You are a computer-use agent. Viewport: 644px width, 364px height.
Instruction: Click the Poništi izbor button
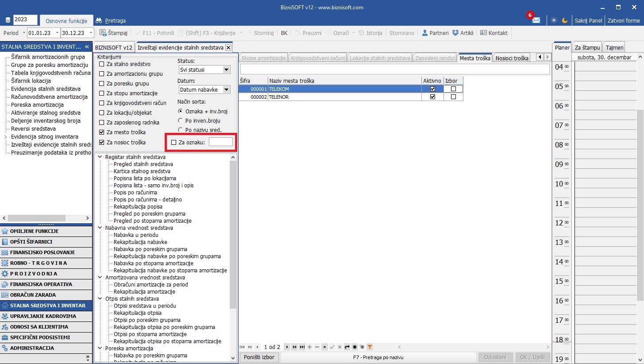coord(259,357)
